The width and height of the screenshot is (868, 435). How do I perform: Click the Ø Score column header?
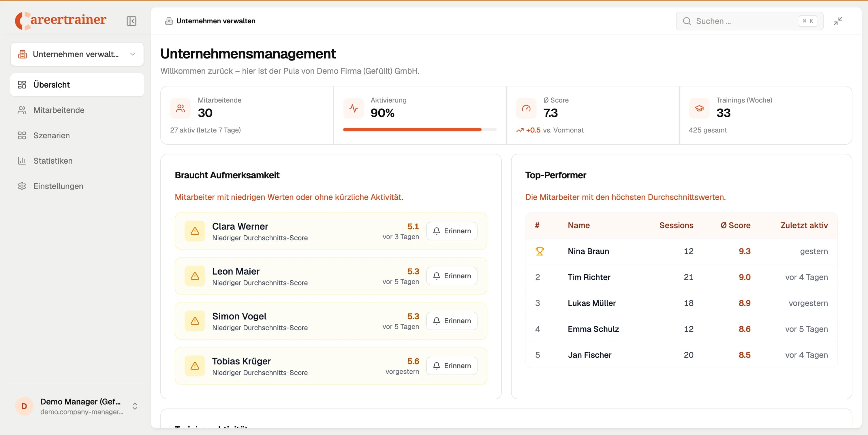pos(735,225)
